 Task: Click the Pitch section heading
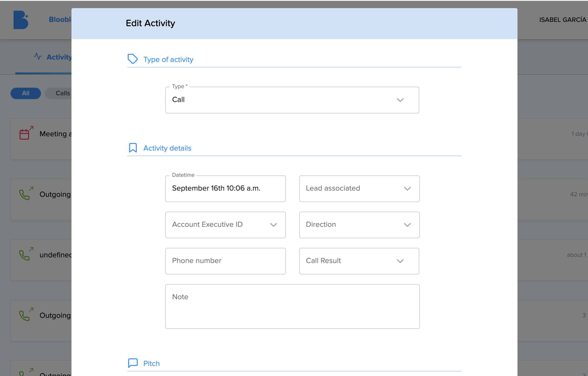coord(151,363)
